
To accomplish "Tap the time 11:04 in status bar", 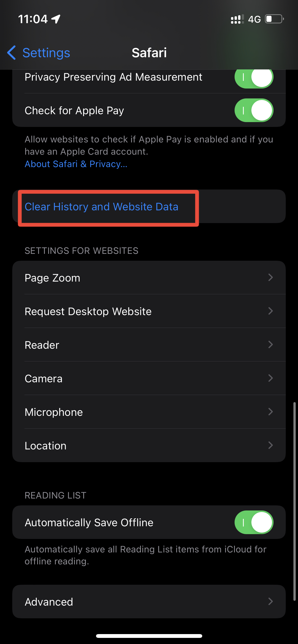I will (33, 19).
